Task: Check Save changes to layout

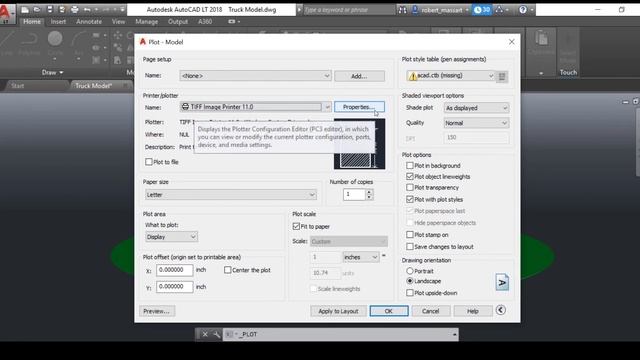Action: tap(410, 247)
